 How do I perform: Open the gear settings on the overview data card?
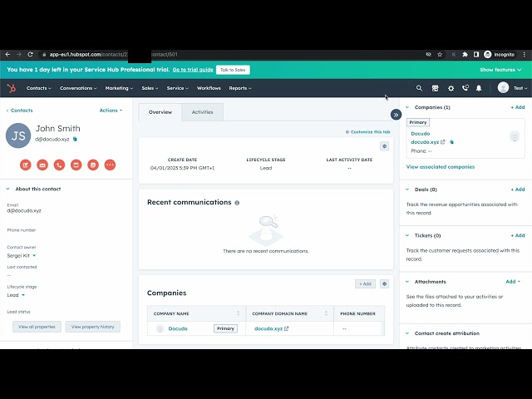click(x=384, y=146)
